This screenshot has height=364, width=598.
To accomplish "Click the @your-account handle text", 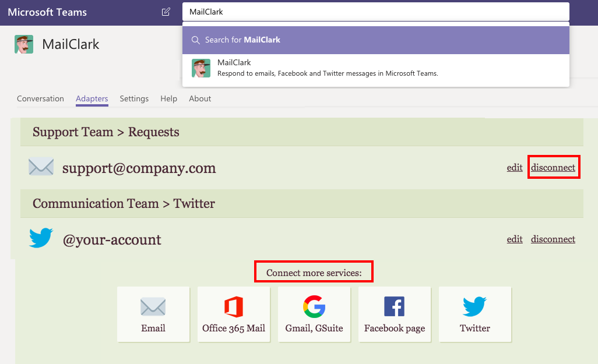I will tap(112, 240).
